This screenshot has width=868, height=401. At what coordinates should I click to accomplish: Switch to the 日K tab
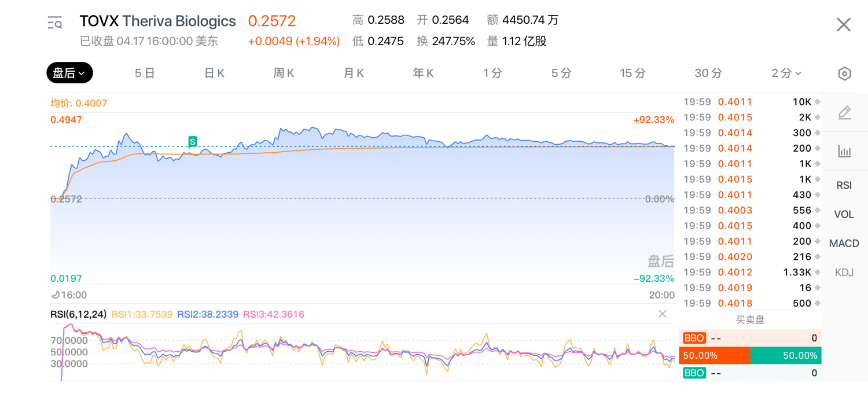point(214,73)
